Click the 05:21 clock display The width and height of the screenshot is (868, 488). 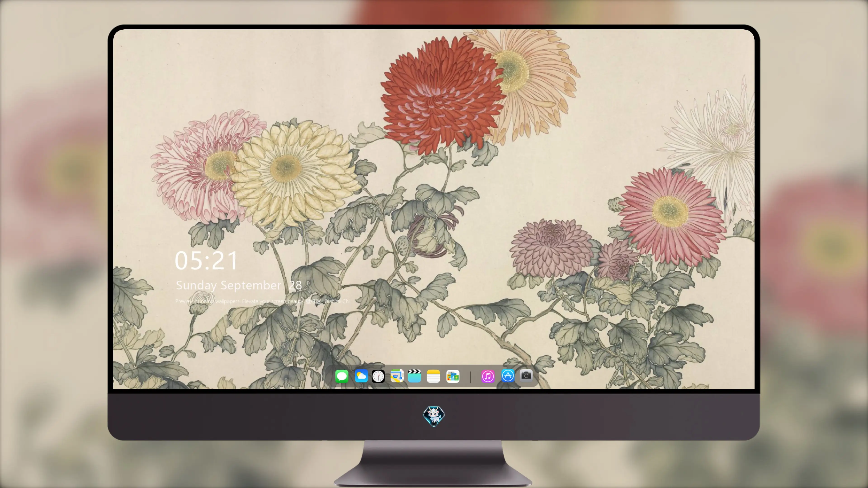pos(207,261)
